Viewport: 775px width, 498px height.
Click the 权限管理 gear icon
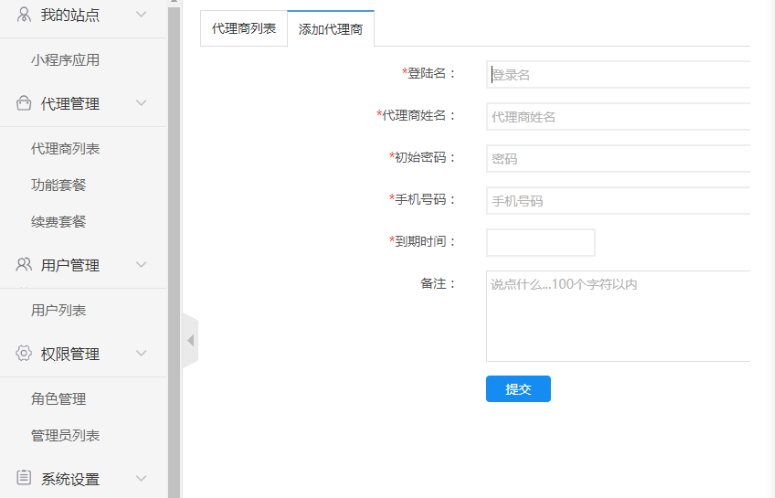coord(24,353)
